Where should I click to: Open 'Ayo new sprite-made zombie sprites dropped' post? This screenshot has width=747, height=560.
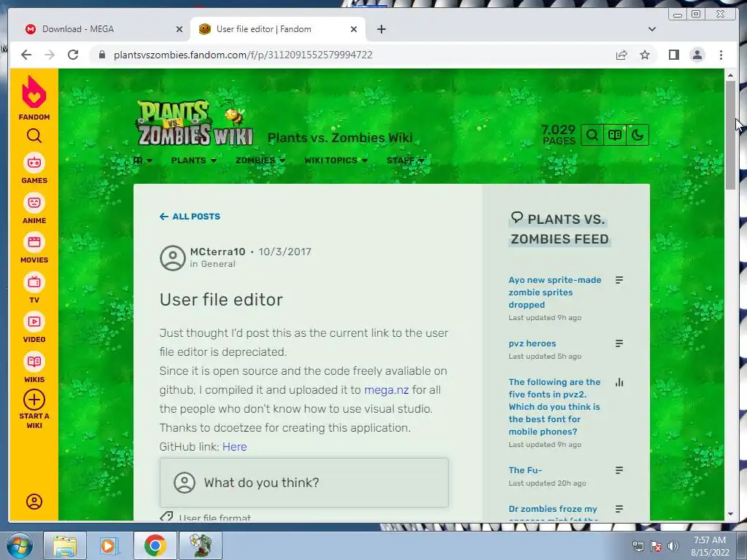(554, 292)
